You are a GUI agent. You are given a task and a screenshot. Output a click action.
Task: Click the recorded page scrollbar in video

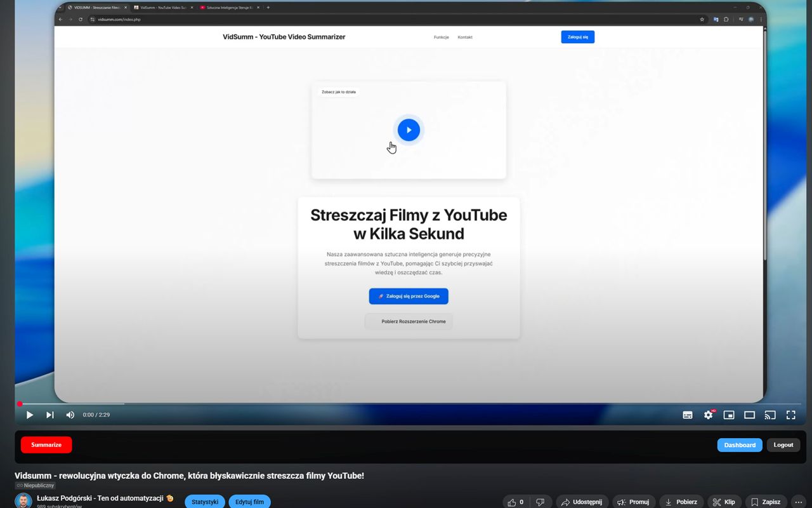(764, 145)
